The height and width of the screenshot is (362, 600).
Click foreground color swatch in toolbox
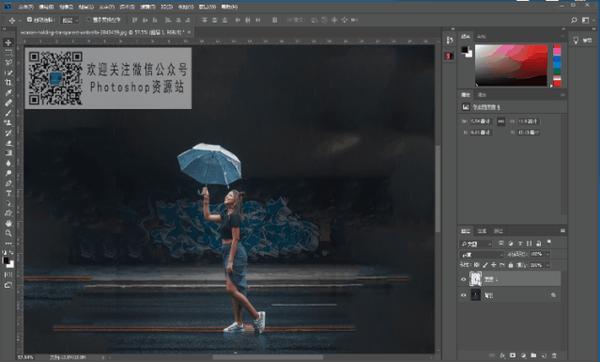click(x=6, y=261)
